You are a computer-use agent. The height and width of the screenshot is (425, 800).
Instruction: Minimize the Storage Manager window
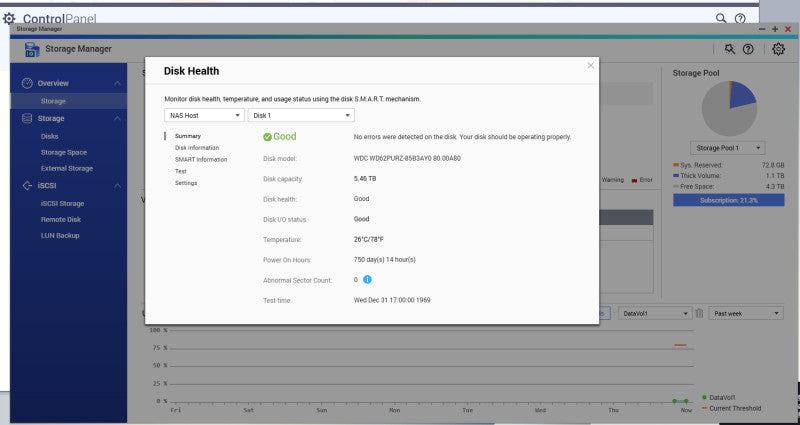click(762, 29)
